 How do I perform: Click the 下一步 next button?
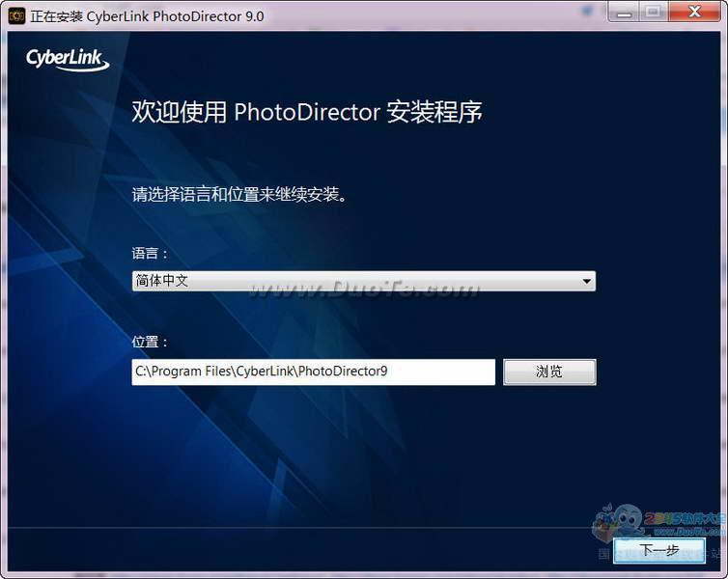659,550
